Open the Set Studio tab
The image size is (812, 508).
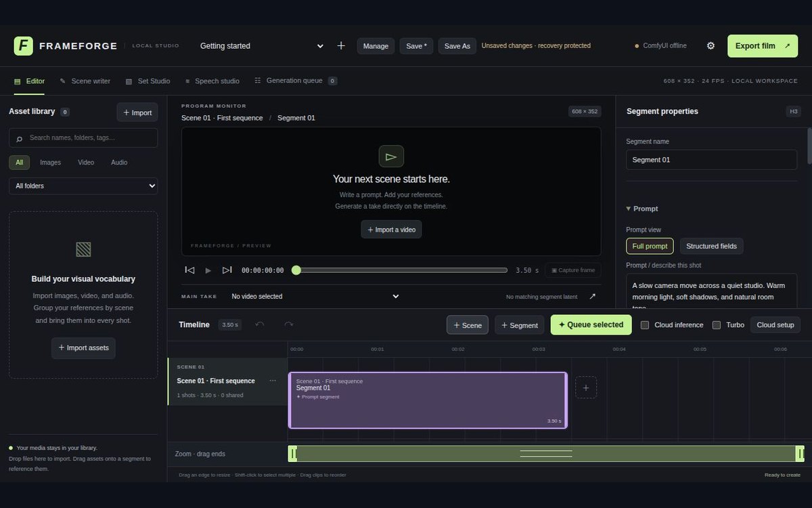pos(148,81)
